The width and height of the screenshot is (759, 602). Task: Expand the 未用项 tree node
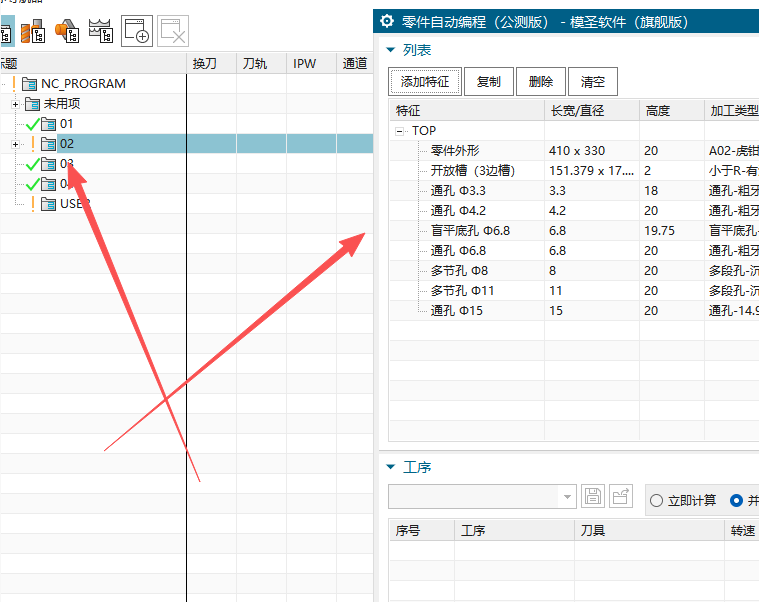(15, 104)
